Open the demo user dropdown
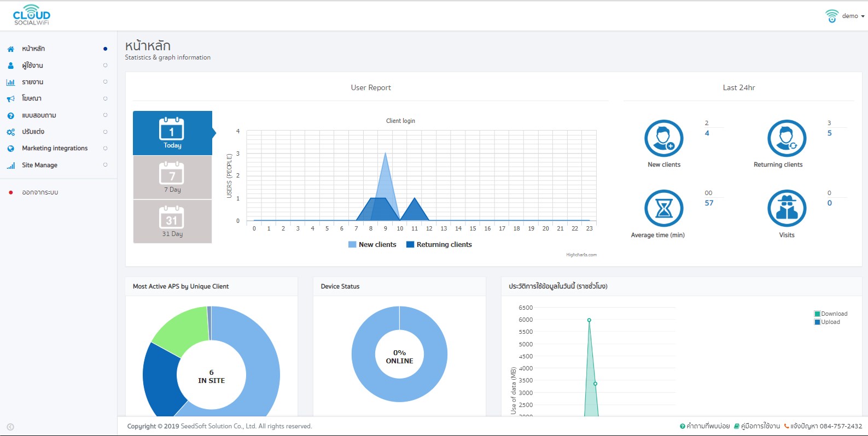This screenshot has width=868, height=436. point(845,16)
